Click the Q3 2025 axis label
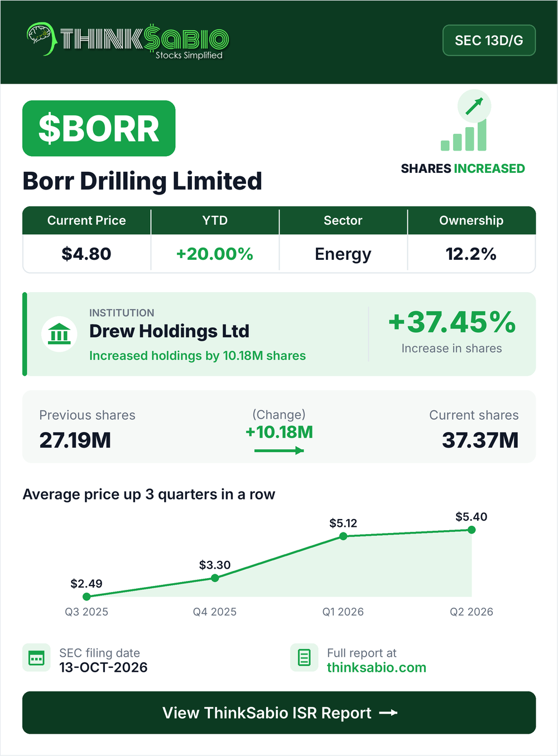558x756 pixels. 86,612
